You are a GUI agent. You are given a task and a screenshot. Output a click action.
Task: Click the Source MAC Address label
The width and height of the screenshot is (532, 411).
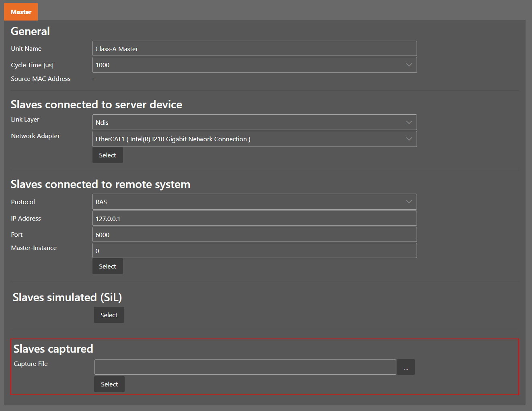tap(41, 79)
